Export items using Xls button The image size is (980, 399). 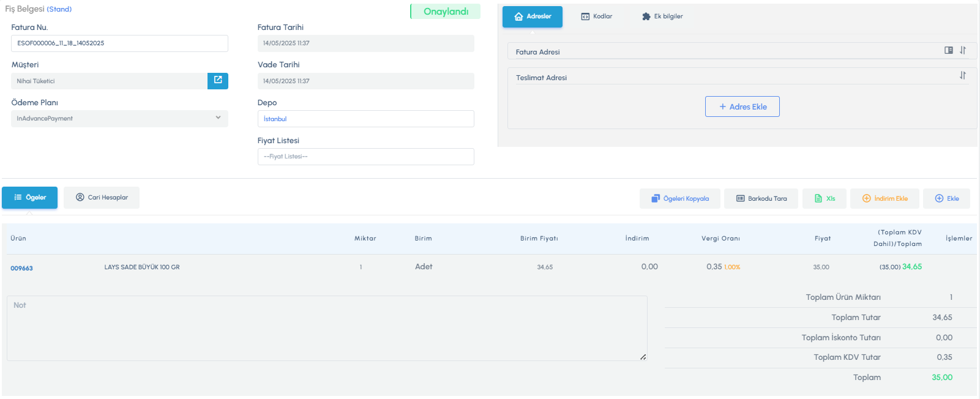click(x=824, y=198)
